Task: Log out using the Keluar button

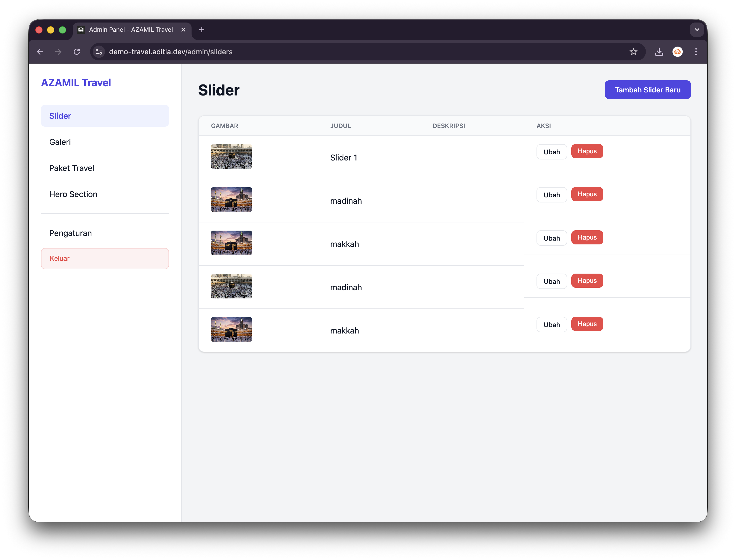Action: coord(105,258)
